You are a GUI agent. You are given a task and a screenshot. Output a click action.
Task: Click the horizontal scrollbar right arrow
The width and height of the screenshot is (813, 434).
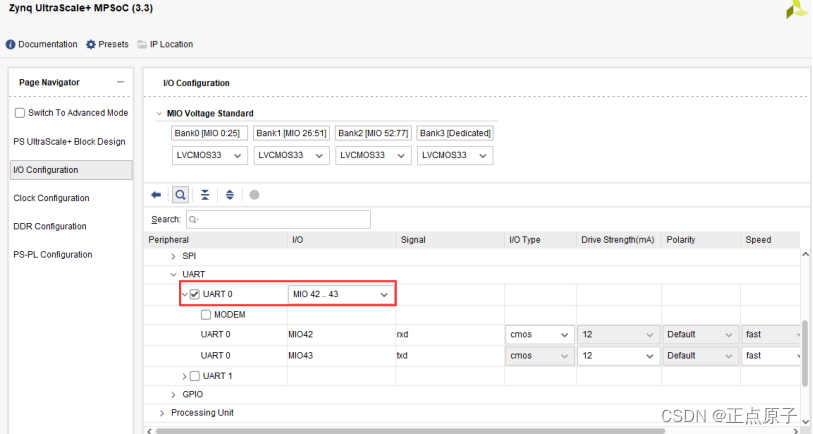(x=797, y=431)
